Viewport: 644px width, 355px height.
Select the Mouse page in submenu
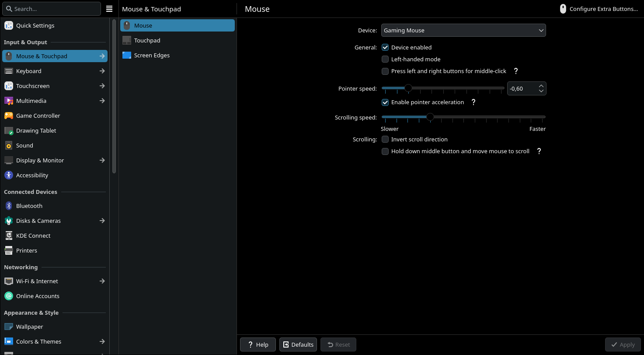coord(178,25)
